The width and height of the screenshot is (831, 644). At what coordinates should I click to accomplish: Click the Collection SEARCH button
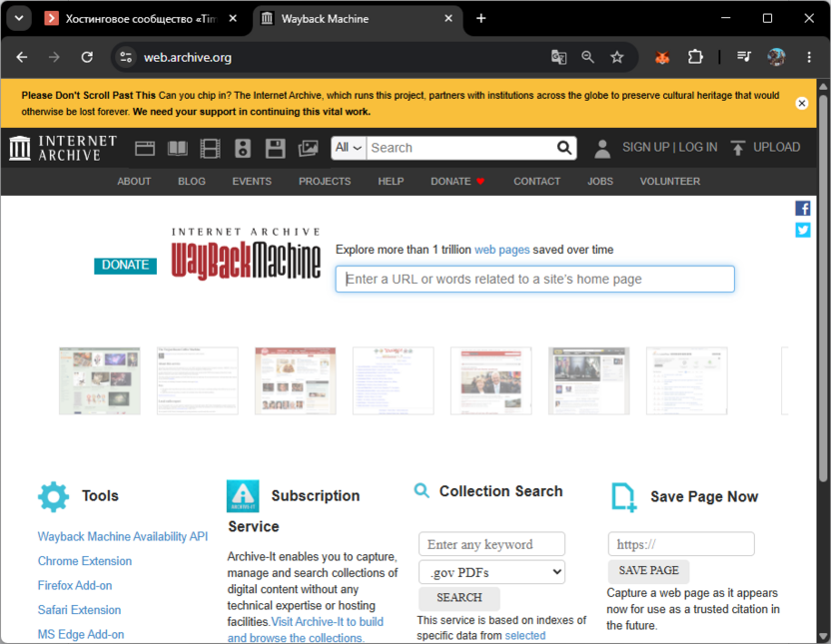[x=459, y=598]
